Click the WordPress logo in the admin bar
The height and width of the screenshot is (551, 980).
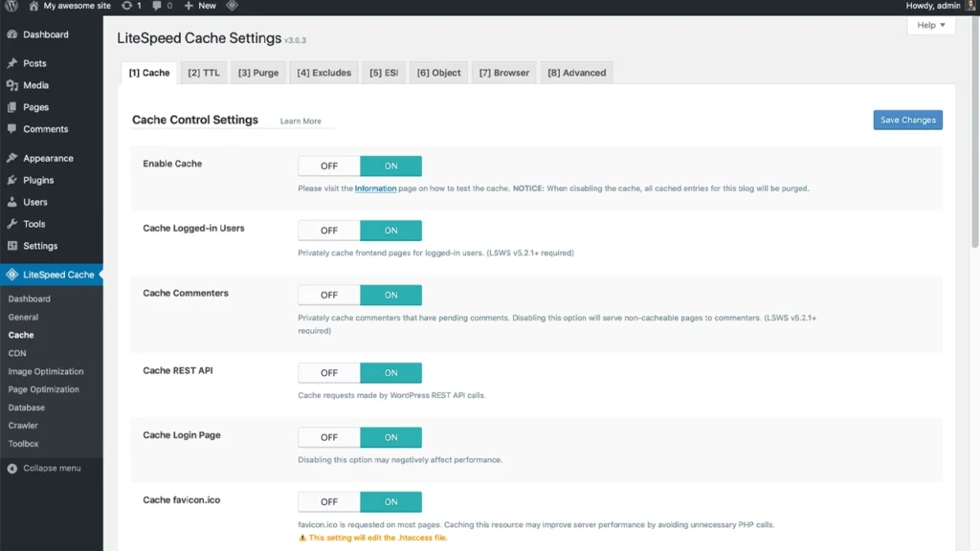[x=10, y=6]
